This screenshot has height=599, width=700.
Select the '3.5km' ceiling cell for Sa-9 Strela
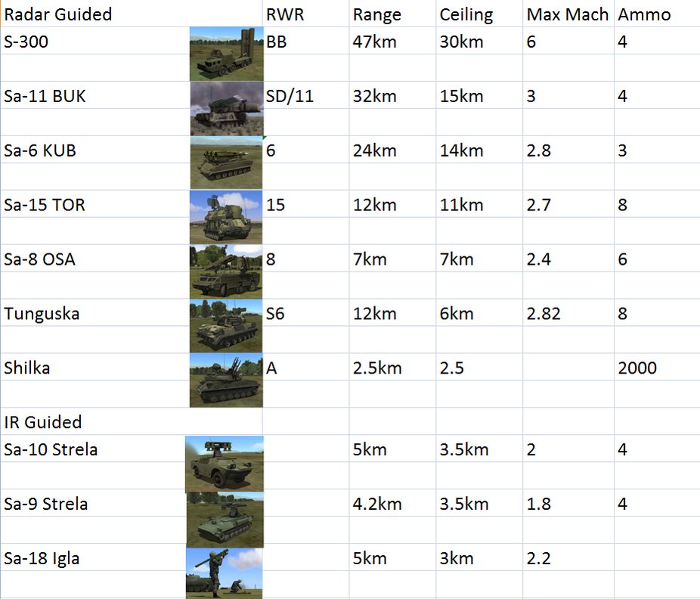click(479, 504)
